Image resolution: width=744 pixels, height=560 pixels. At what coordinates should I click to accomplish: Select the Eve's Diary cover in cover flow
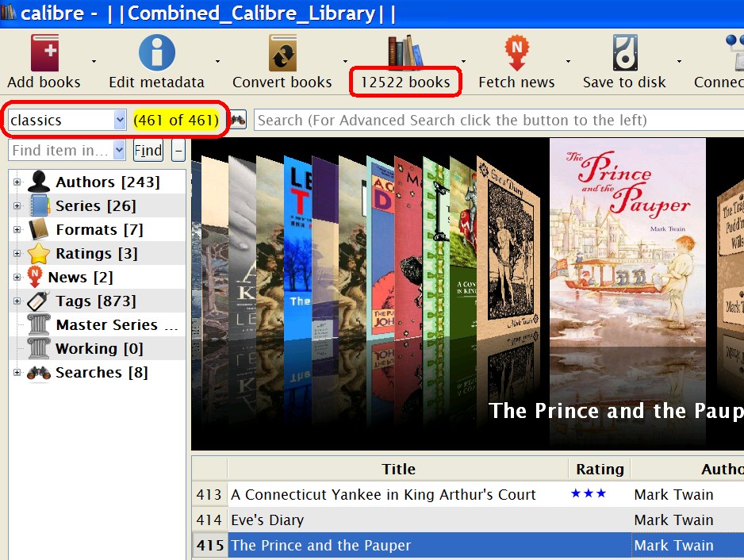508,247
